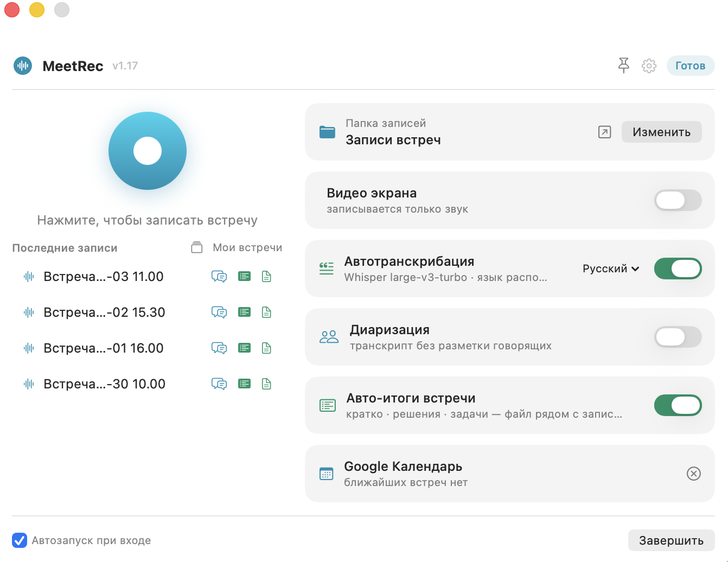Open the document icon for Встреча...-30 10.00

[266, 384]
